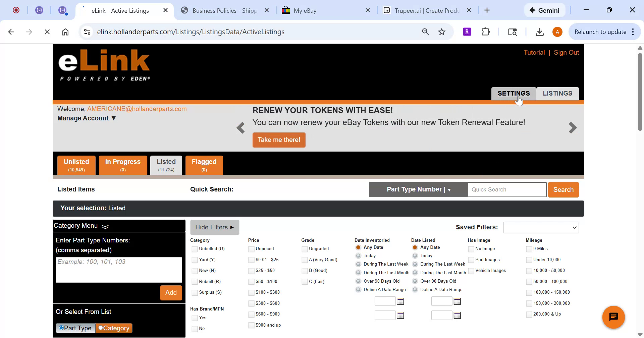Open Date Listed end date calendar icon
This screenshot has width=644, height=338.
458,315
